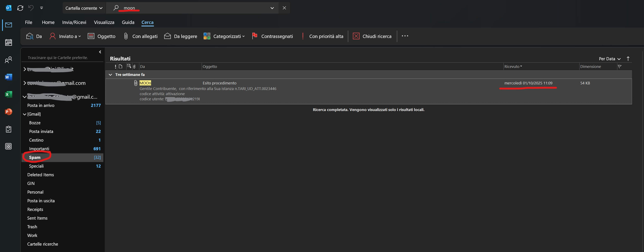Filter results by Da leggere
The image size is (644, 252).
[x=180, y=36]
